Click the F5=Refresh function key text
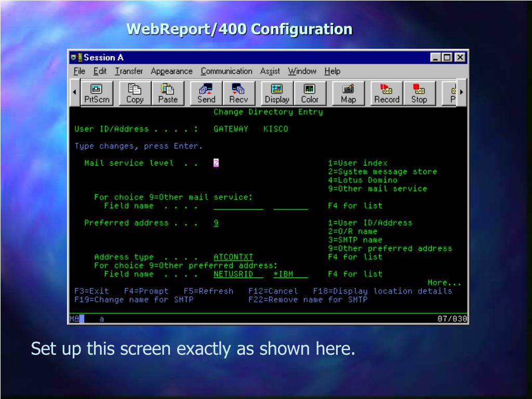This screenshot has height=399, width=532. point(208,291)
